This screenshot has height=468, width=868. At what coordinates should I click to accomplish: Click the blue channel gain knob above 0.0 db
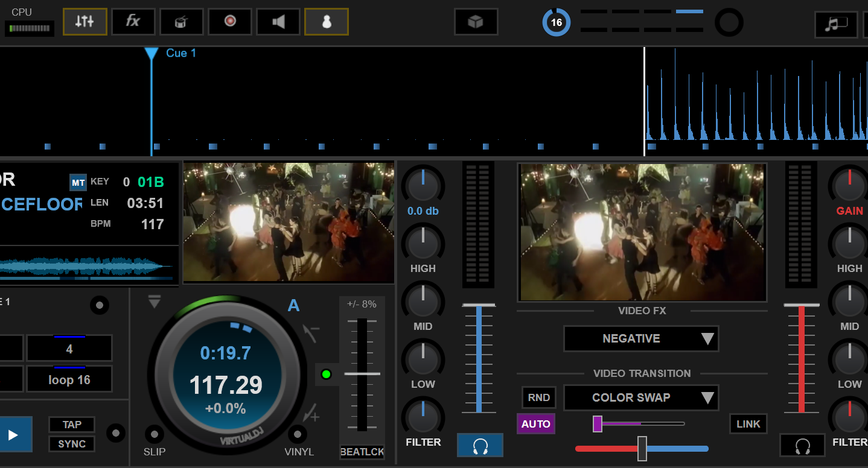pyautogui.click(x=423, y=185)
